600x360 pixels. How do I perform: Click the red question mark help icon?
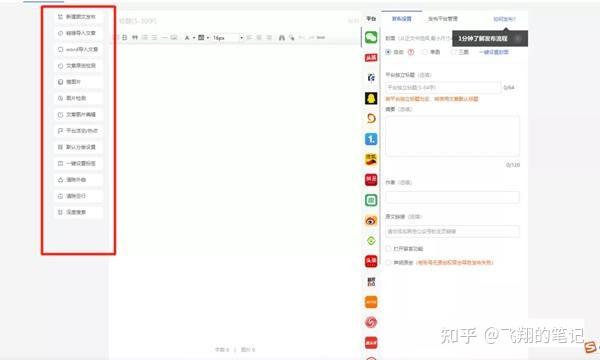click(411, 52)
